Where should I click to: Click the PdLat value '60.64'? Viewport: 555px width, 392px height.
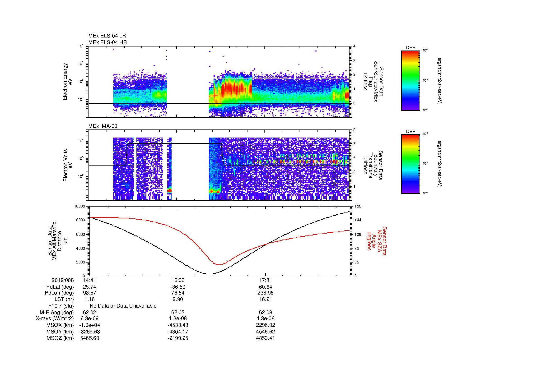pyautogui.click(x=266, y=287)
